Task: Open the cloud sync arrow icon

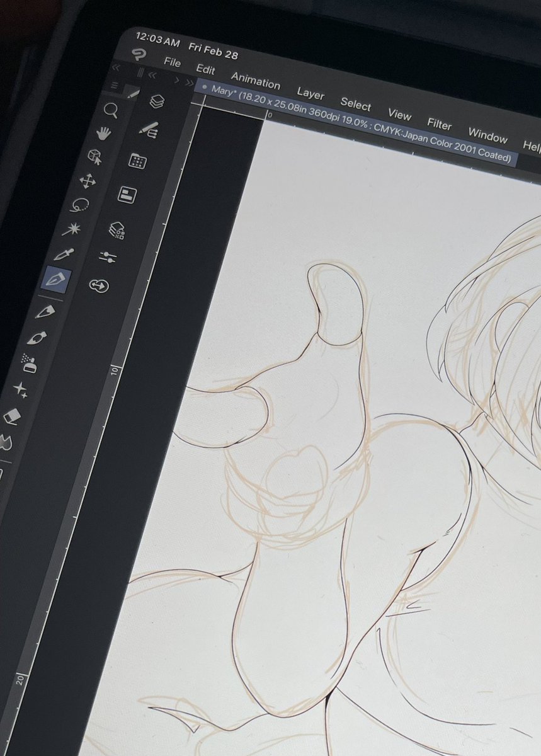Action: [x=99, y=285]
